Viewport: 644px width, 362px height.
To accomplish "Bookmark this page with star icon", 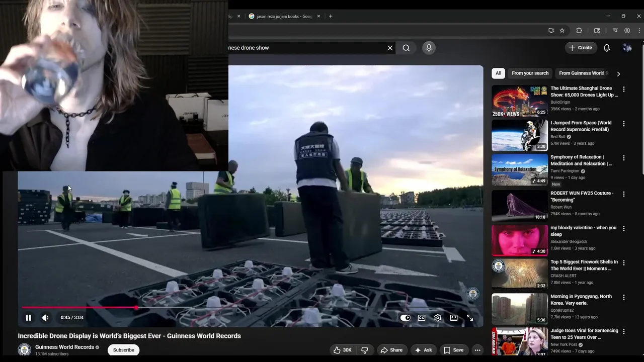I will point(562,31).
